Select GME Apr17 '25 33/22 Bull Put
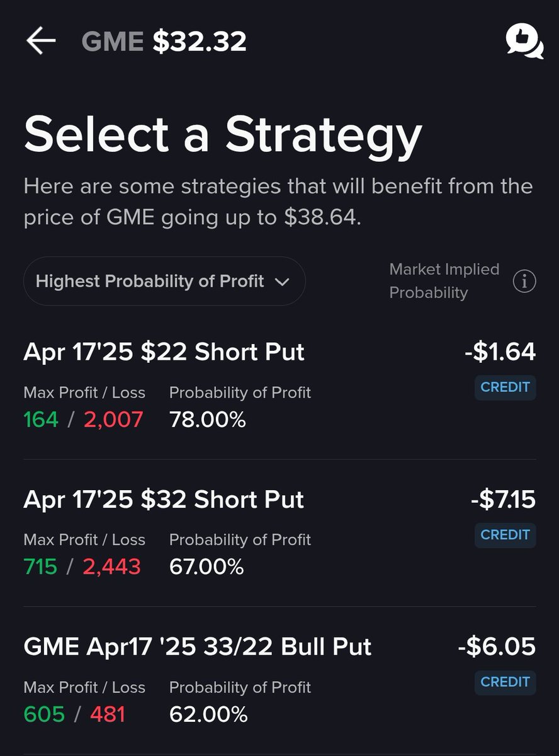 (x=279, y=680)
